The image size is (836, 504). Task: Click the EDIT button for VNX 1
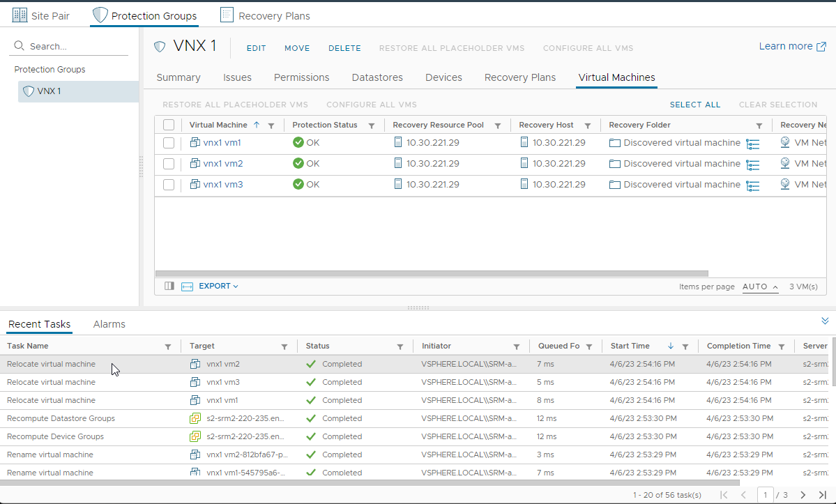(257, 48)
